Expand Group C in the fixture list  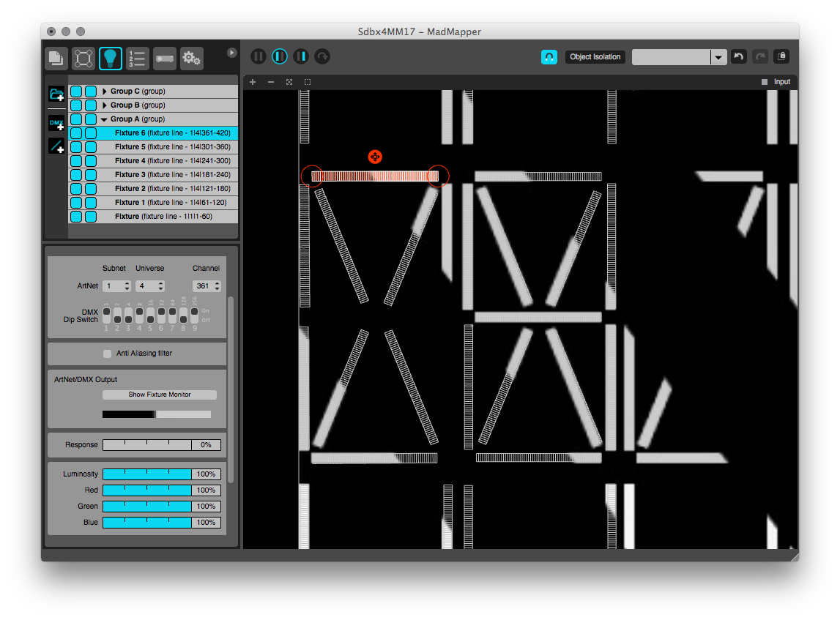(105, 91)
